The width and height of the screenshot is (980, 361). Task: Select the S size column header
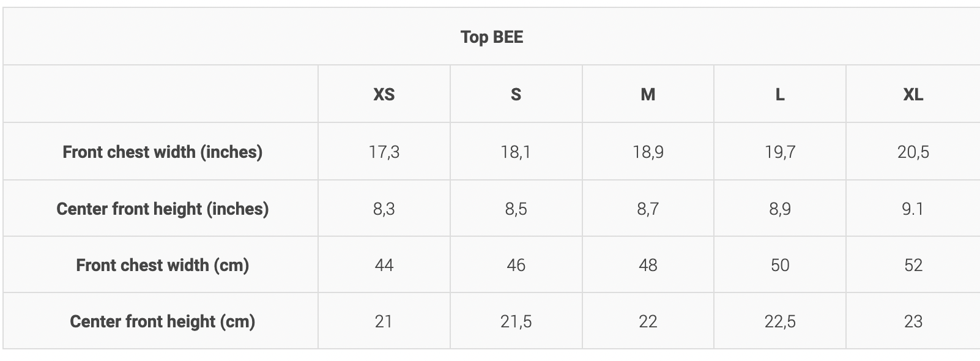tap(516, 94)
